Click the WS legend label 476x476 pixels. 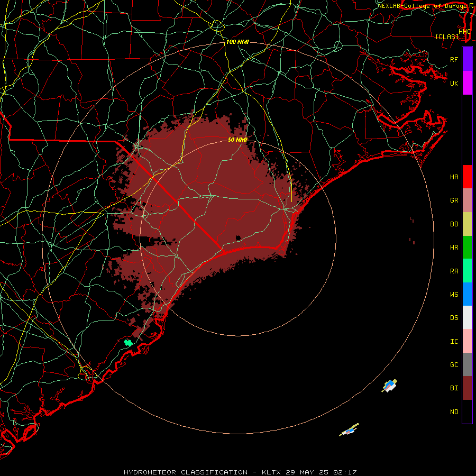pyautogui.click(x=454, y=295)
